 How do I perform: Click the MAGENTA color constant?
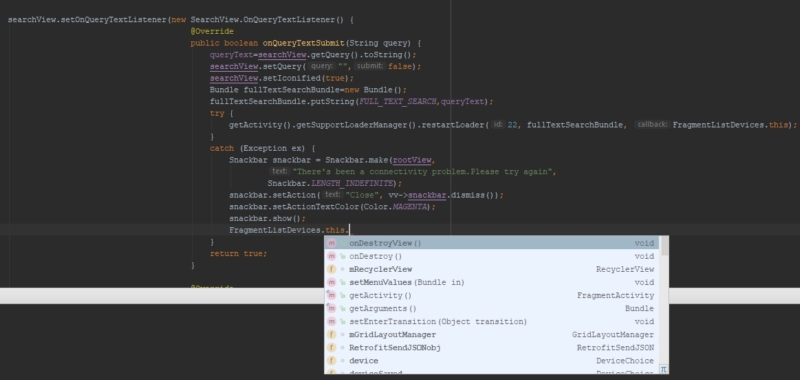click(411, 207)
